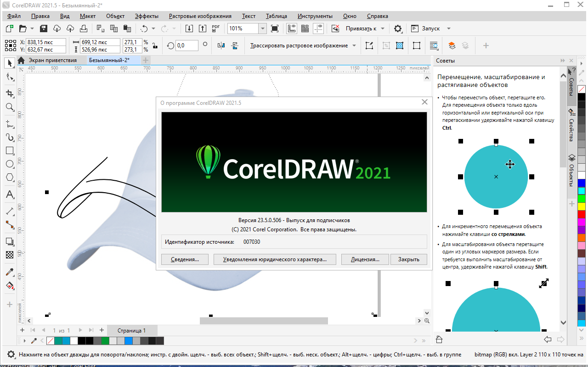Select the Parallel Dimension tool
Screen dimensions: 588x367
10,211
